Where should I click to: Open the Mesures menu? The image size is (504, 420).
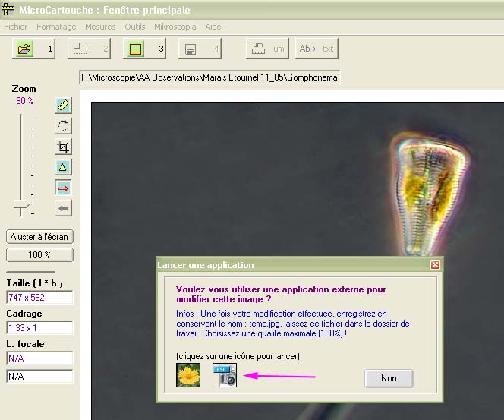(100, 27)
